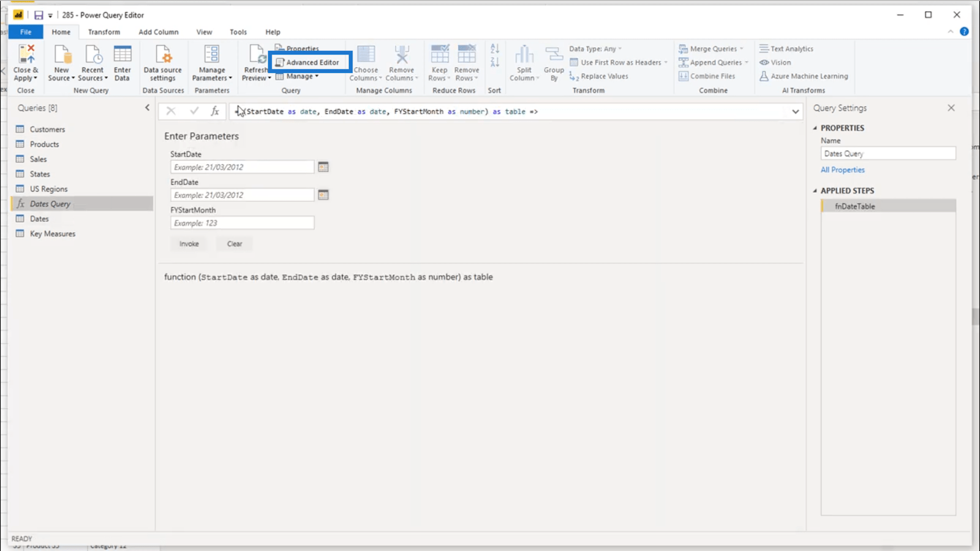Open quick access toolbar dropdown
This screenshot has width=980, height=551.
(50, 15)
